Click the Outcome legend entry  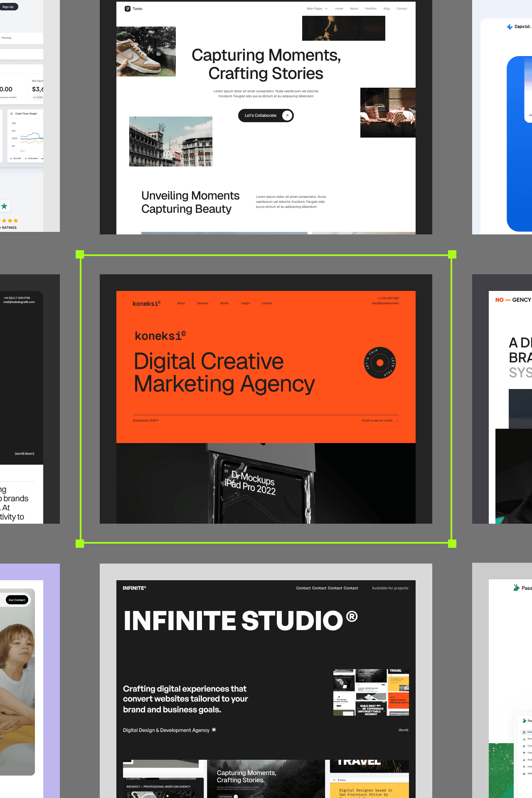coord(31,158)
